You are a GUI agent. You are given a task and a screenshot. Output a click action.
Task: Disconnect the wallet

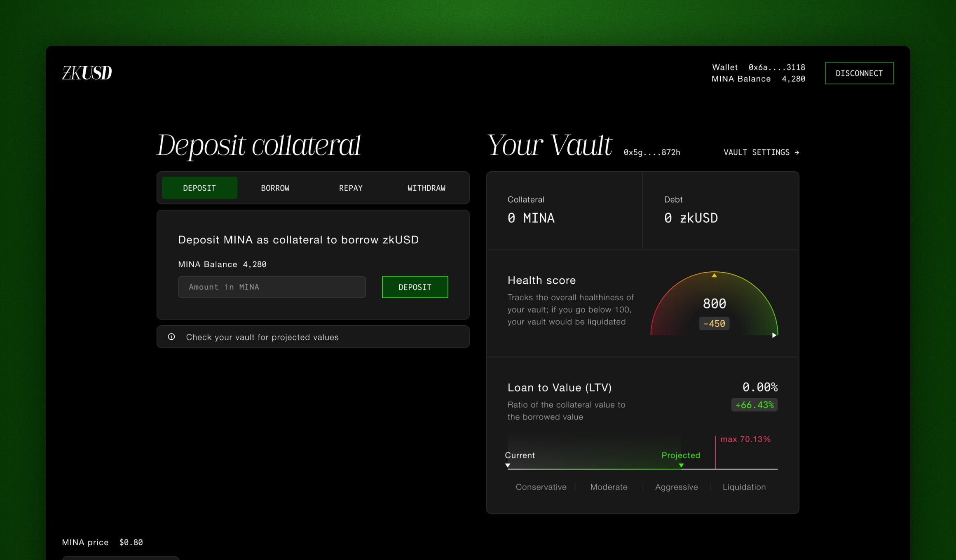click(x=859, y=73)
